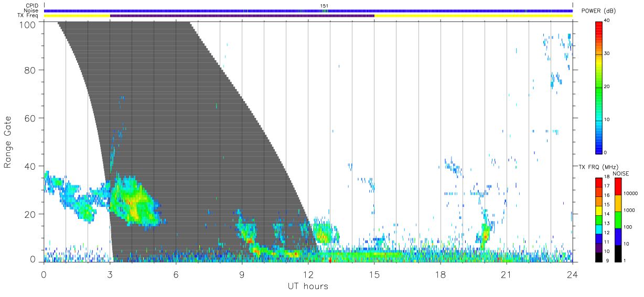Select the 100 label on NOISE scale

(x=627, y=227)
